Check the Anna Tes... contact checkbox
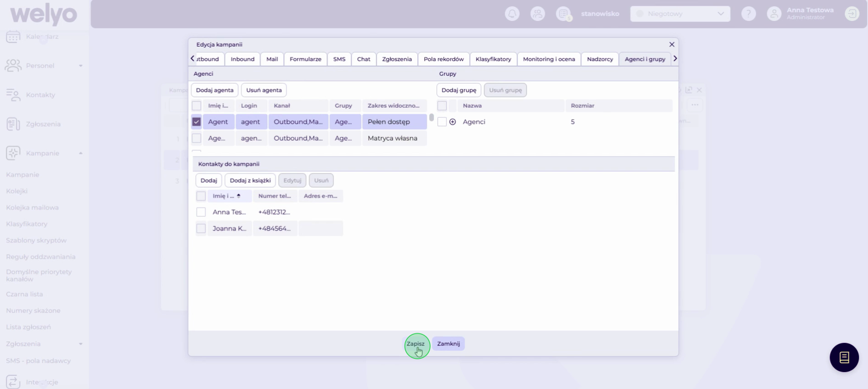 pos(201,212)
